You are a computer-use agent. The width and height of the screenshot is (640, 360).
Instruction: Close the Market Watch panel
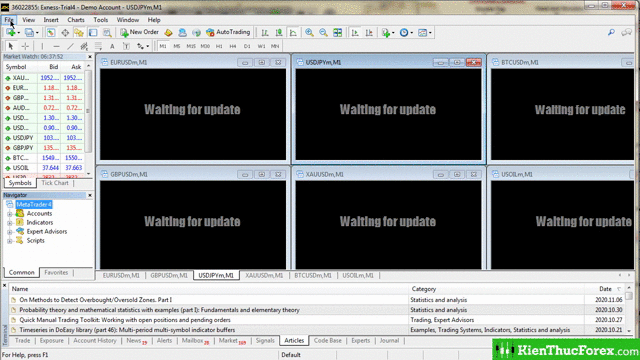pyautogui.click(x=90, y=57)
